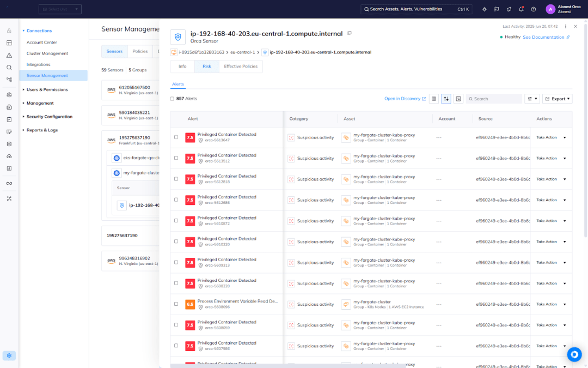Click breadcrumb instance i-0915d6f1a32803163
The width and height of the screenshot is (588, 368).
click(201, 52)
